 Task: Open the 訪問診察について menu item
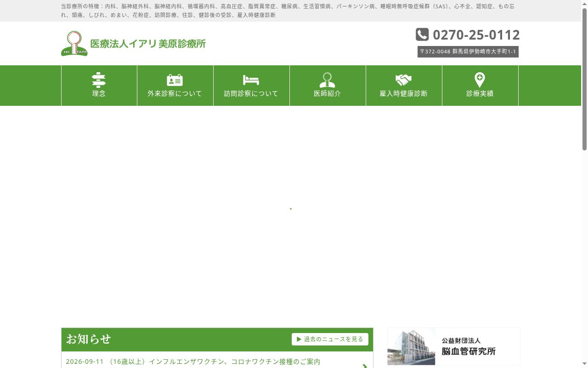pos(251,86)
